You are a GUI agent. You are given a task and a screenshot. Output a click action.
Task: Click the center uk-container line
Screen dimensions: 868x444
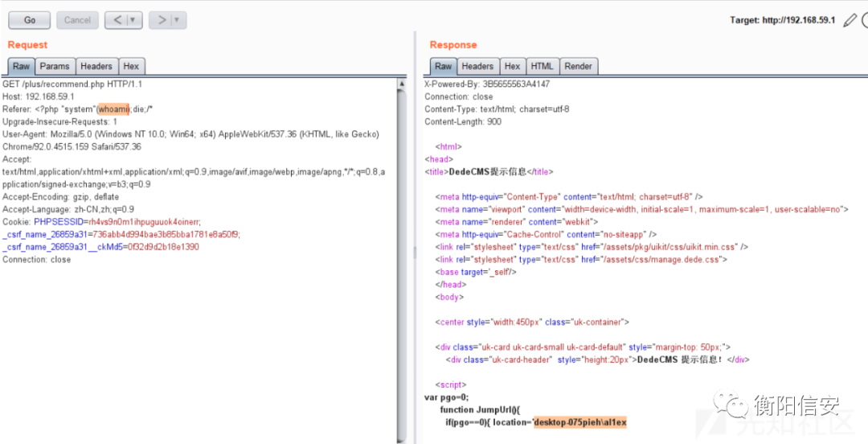[x=532, y=322]
